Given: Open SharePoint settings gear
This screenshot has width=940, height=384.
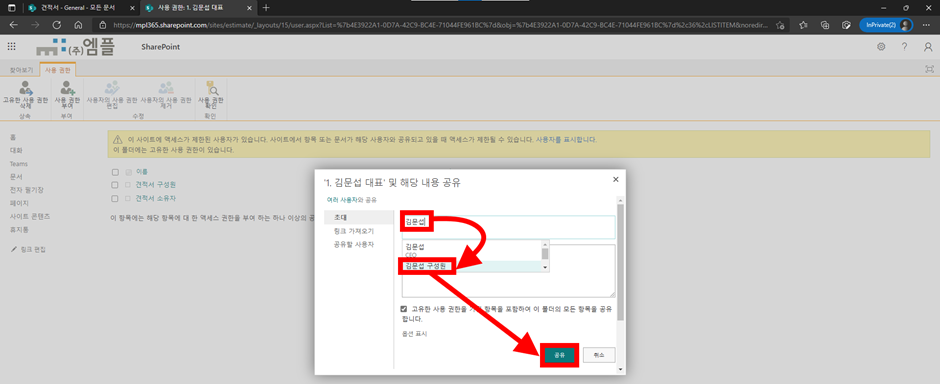Looking at the screenshot, I should click(881, 47).
